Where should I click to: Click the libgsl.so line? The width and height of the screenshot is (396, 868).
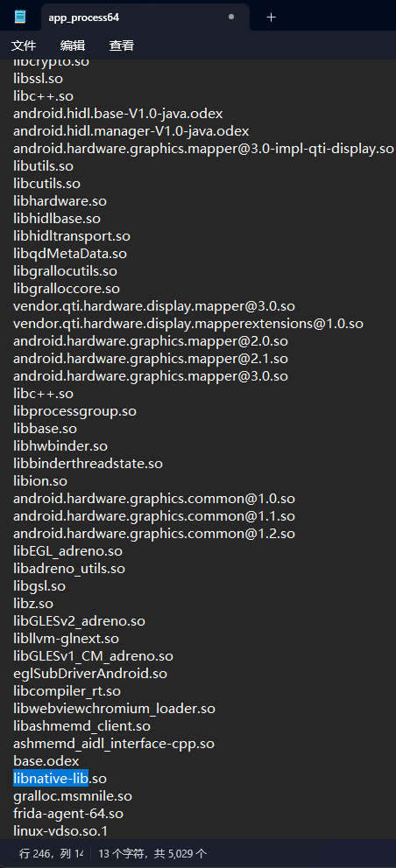coord(39,585)
